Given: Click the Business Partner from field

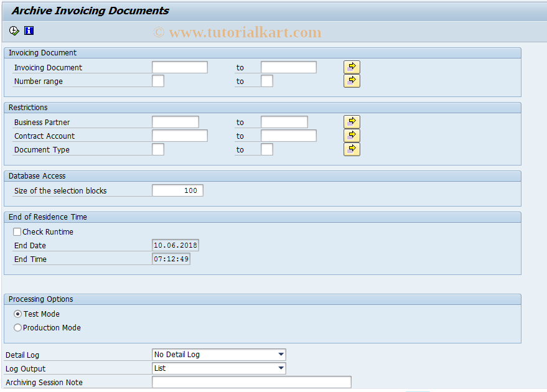Looking at the screenshot, I should coord(175,122).
